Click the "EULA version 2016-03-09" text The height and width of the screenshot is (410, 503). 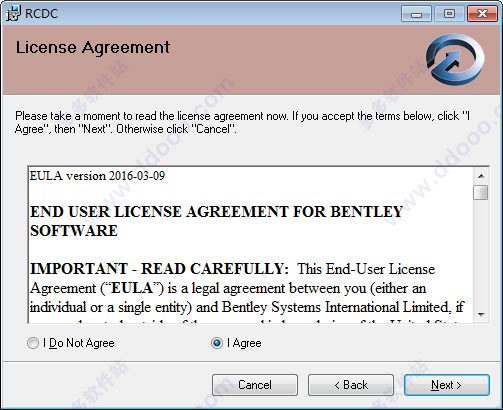click(97, 176)
